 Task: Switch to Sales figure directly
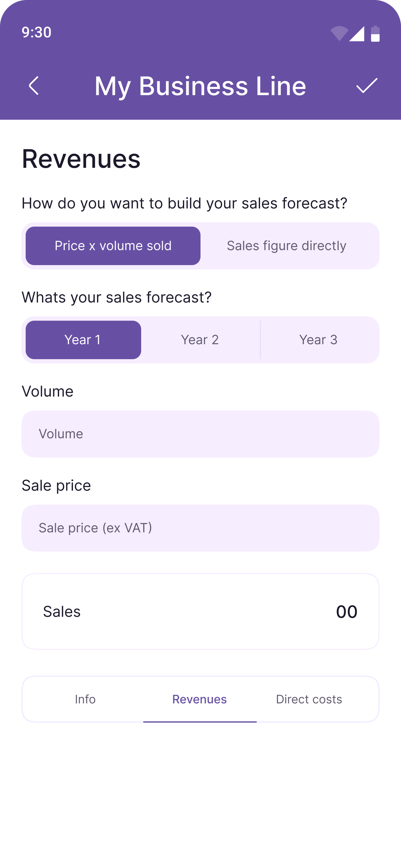click(286, 246)
